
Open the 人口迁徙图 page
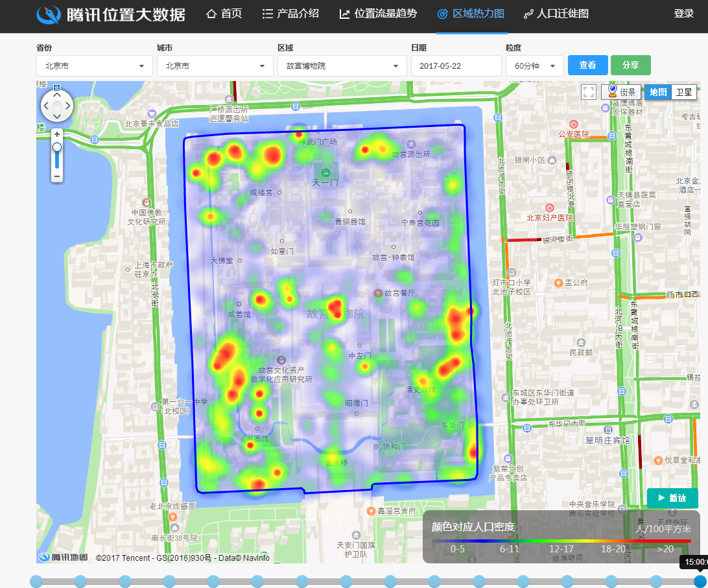tap(556, 14)
